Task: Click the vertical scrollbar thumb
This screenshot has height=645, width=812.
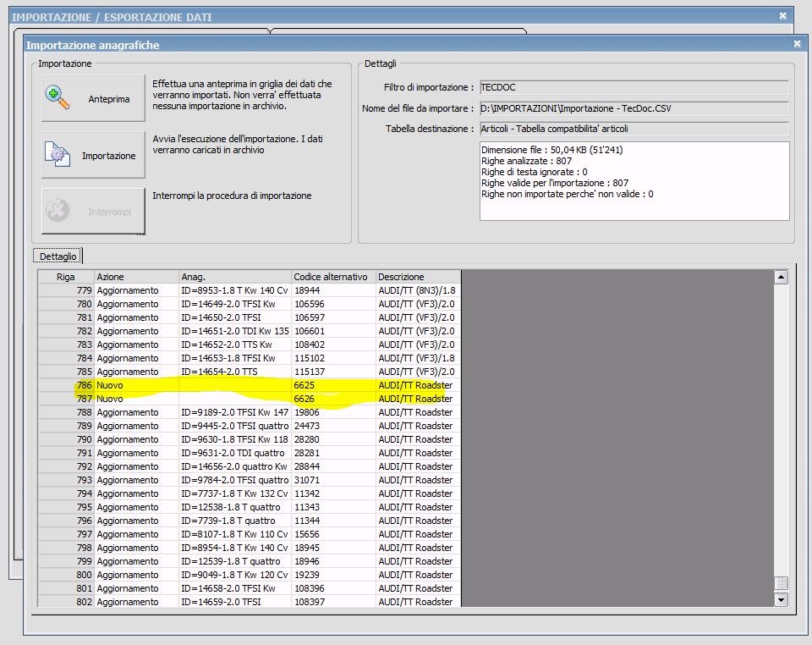Action: tap(781, 583)
